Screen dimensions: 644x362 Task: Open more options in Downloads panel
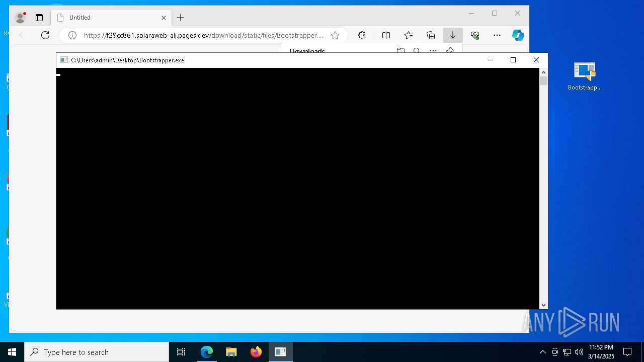433,51
